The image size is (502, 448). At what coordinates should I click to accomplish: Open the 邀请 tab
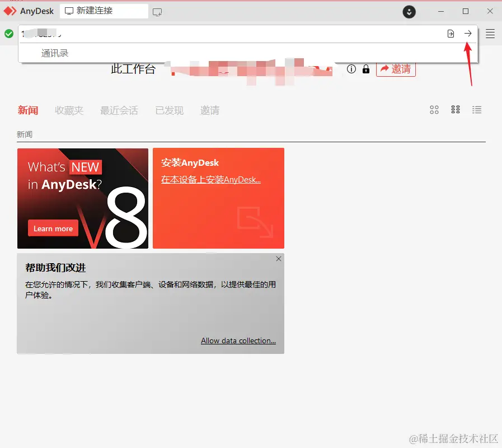pos(210,110)
